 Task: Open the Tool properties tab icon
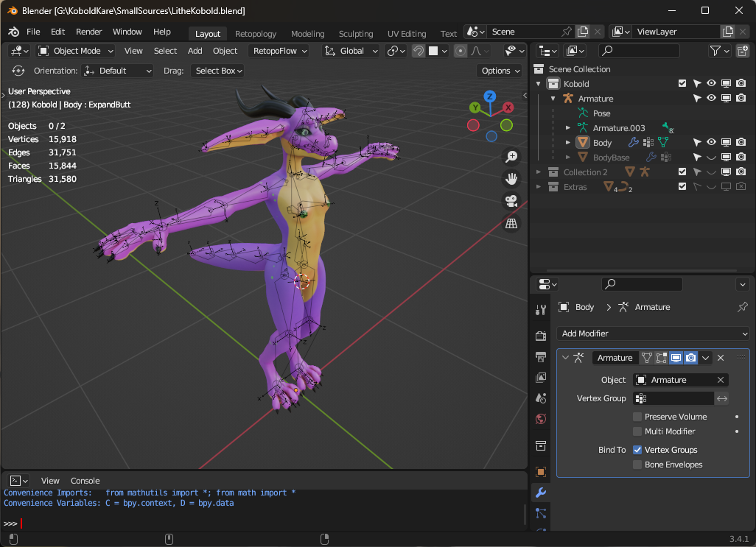pyautogui.click(x=541, y=310)
